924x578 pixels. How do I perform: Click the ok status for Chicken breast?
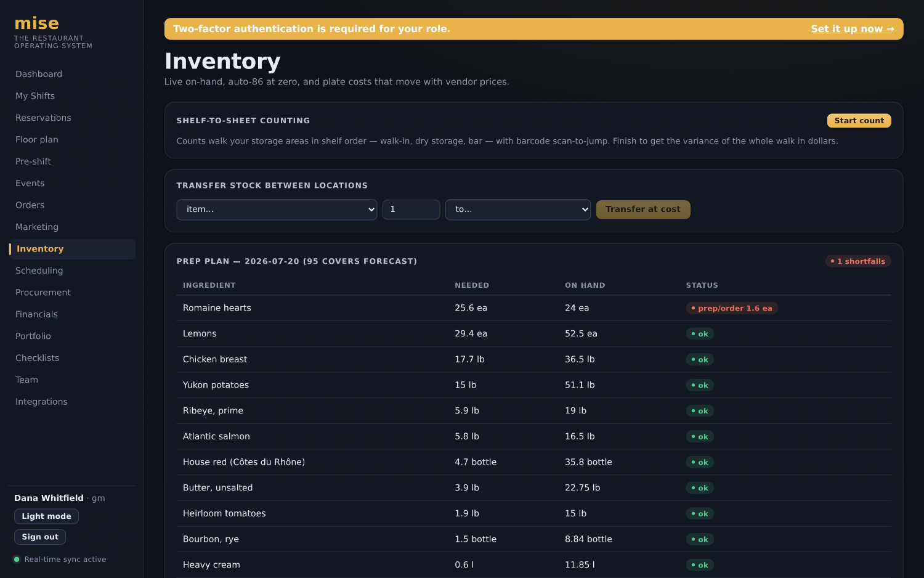[x=700, y=360]
